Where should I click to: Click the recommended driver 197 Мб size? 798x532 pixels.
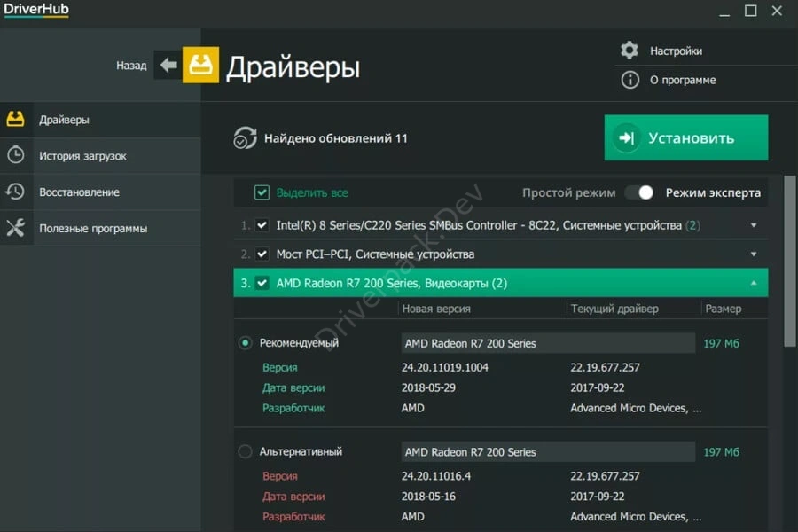(x=721, y=343)
